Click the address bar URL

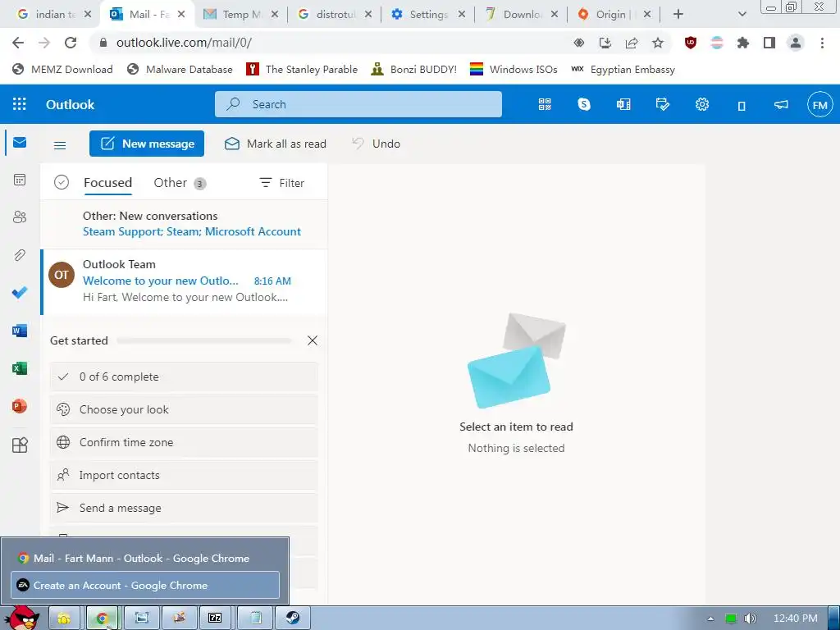click(184, 43)
